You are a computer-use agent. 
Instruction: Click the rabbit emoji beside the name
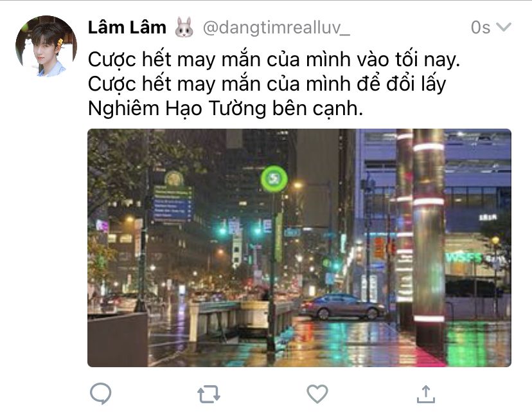click(184, 27)
